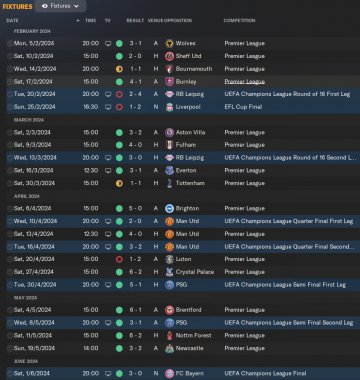Sort by the Competition column header
360x380 pixels.
point(239,20)
